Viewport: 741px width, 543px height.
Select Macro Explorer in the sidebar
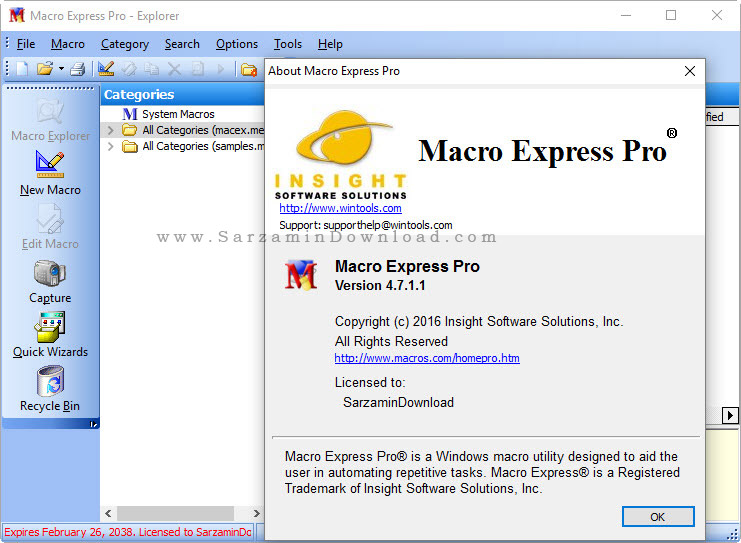tap(50, 120)
